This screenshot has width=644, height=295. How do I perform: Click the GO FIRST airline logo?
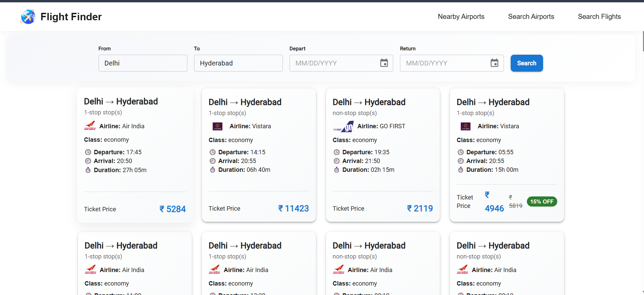tap(343, 127)
